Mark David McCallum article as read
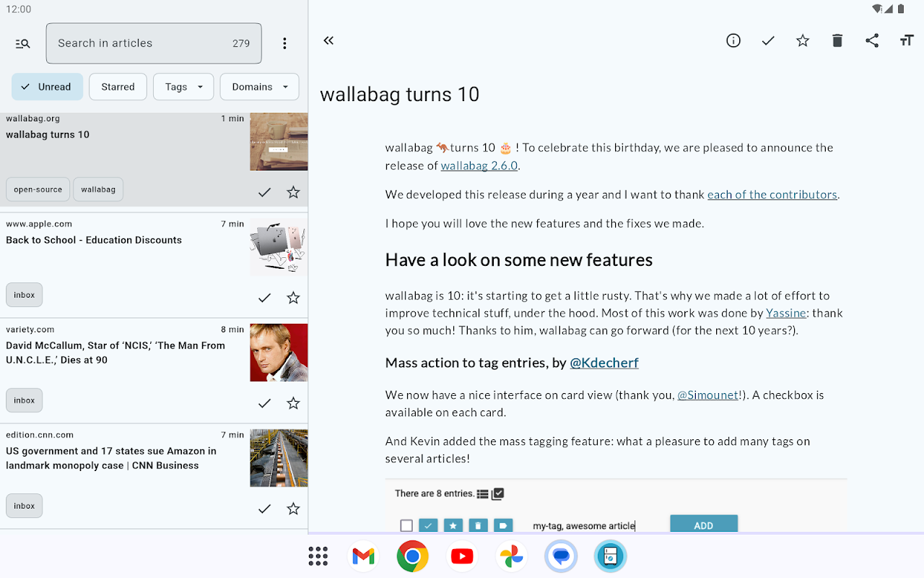924x578 pixels. pos(264,403)
